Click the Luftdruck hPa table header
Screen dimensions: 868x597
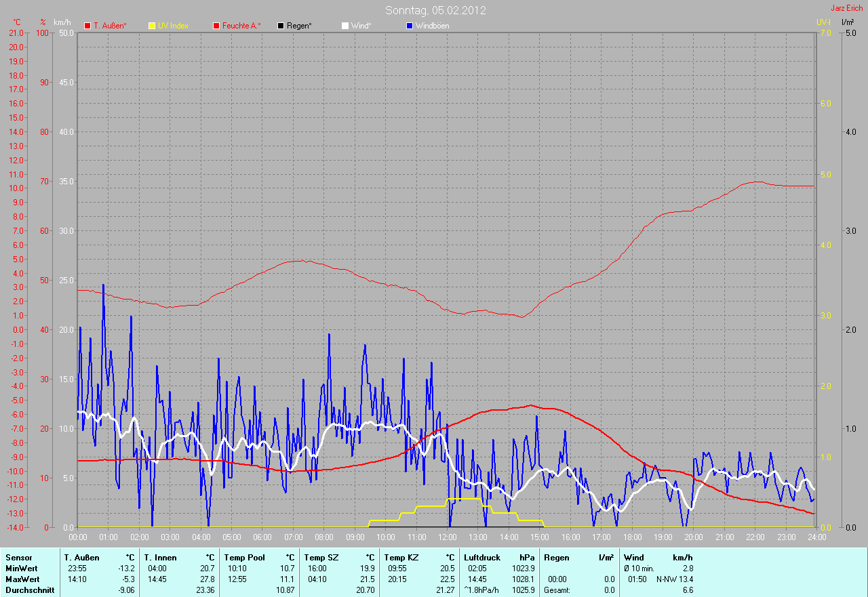(x=499, y=558)
